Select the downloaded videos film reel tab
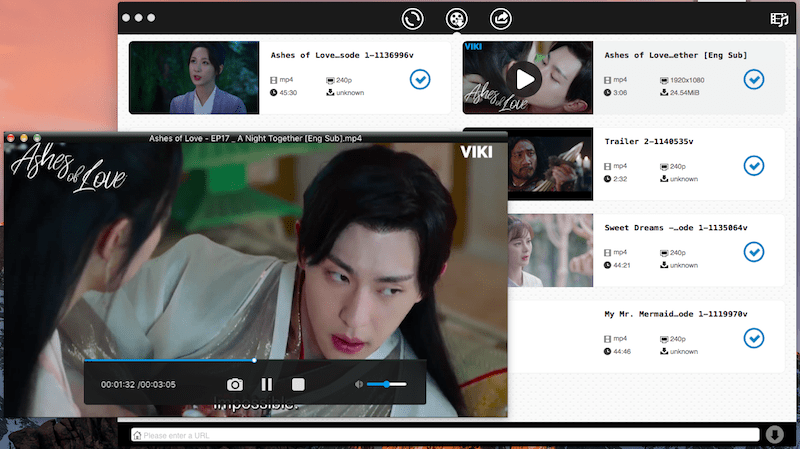 click(x=457, y=19)
